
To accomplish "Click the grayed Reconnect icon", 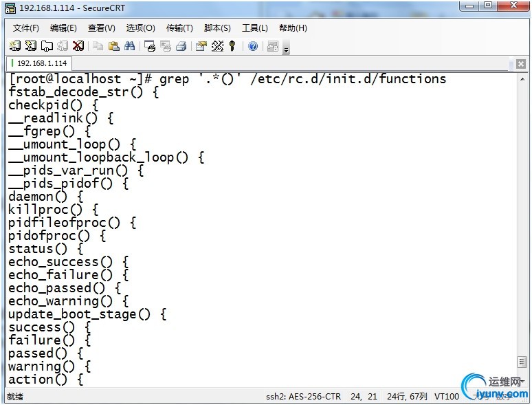I will click(x=63, y=46).
